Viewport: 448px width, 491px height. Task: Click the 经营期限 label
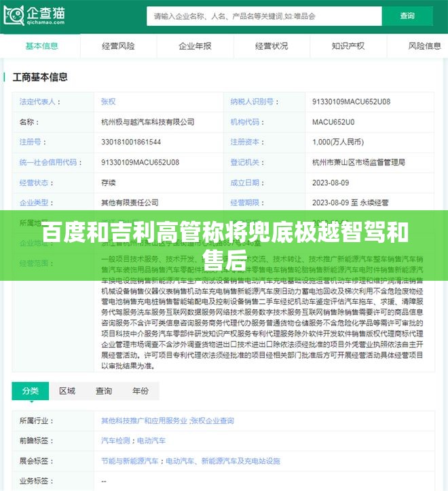[247, 203]
